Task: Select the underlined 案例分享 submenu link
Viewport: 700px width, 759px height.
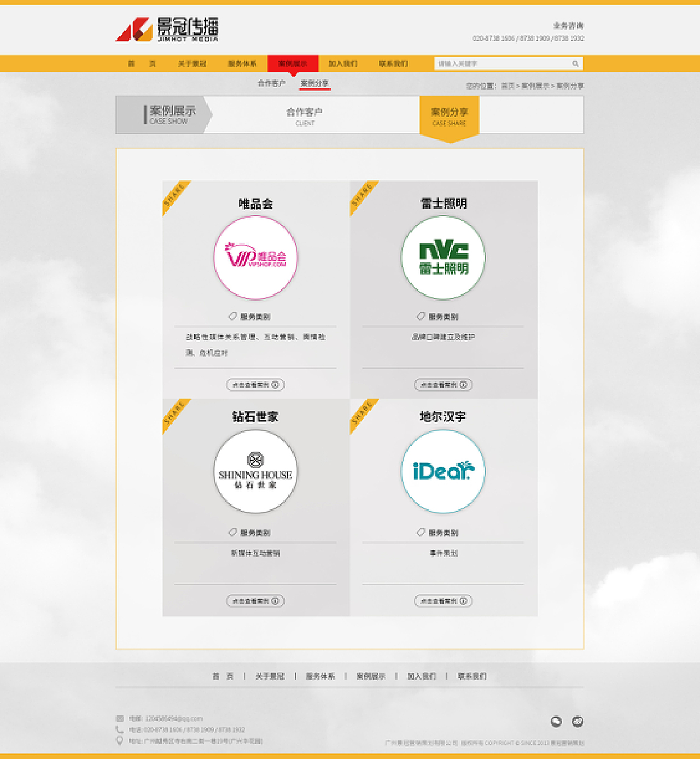Action: tap(314, 83)
